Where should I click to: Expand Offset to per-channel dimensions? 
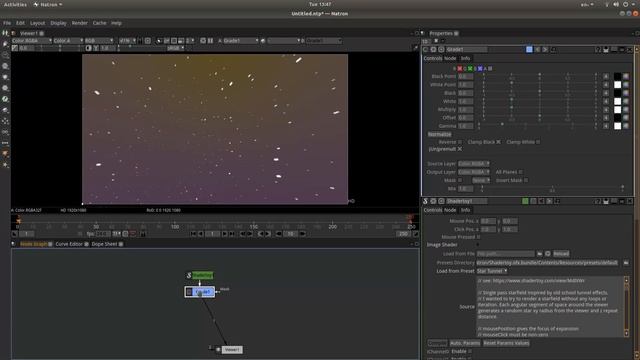606,118
